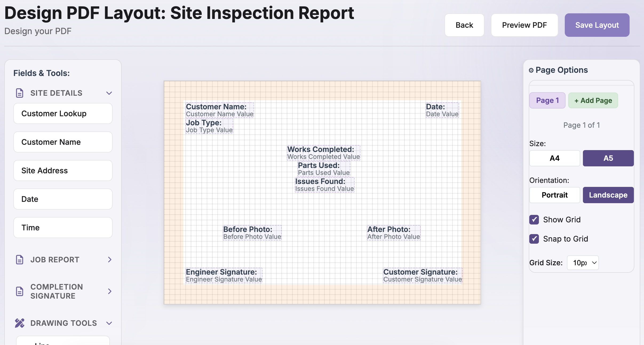Screen dimensions: 644x345
Task: Click the Completion Signature document icon
Action: (x=19, y=291)
